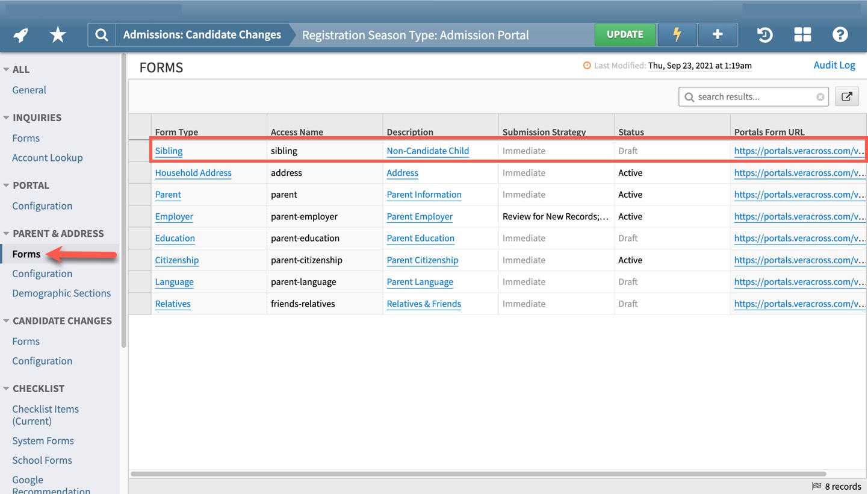The height and width of the screenshot is (494, 868).
Task: Click the rocket launch icon
Action: (x=21, y=35)
